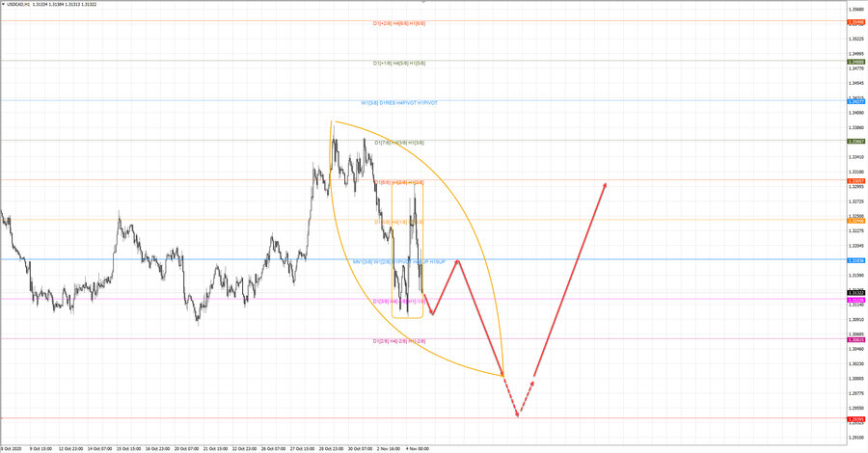Click the 16 Oct 23:00 time label
The image size is (868, 453).
(158, 448)
